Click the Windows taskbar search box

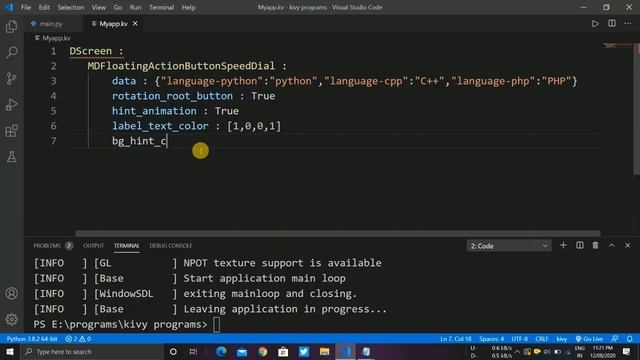(x=92, y=351)
